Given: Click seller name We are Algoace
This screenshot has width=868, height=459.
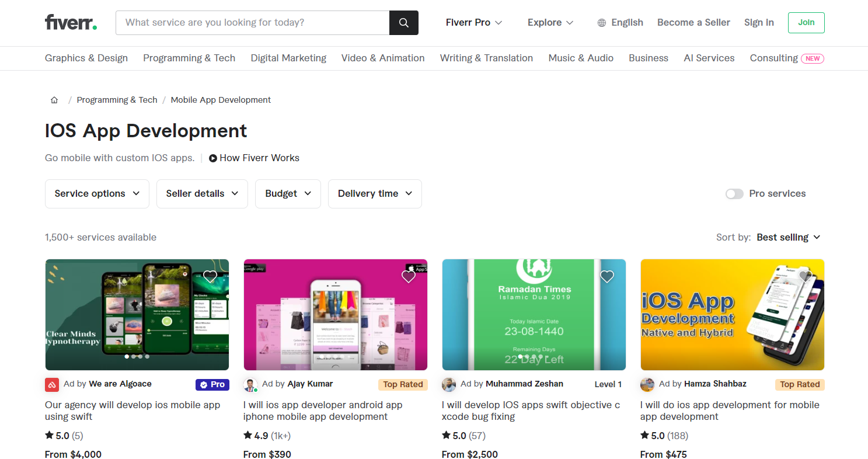Looking at the screenshot, I should pyautogui.click(x=120, y=384).
